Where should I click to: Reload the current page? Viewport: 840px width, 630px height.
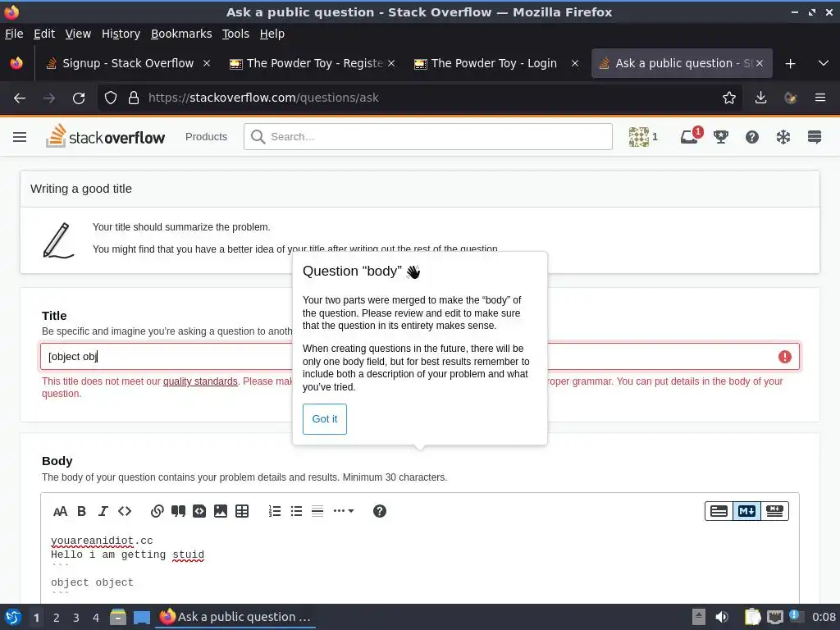(x=79, y=98)
